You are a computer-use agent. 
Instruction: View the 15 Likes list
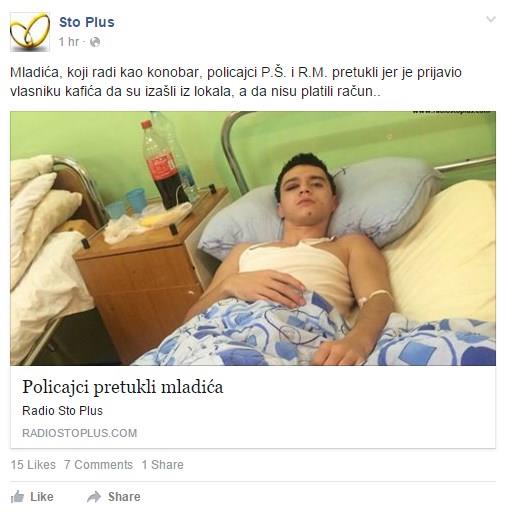click(33, 465)
